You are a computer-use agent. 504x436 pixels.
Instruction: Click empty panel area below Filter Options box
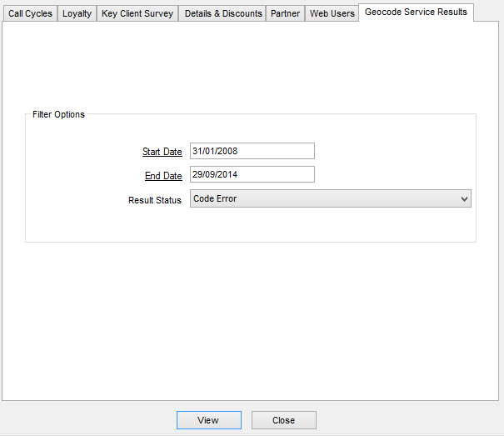(250, 317)
